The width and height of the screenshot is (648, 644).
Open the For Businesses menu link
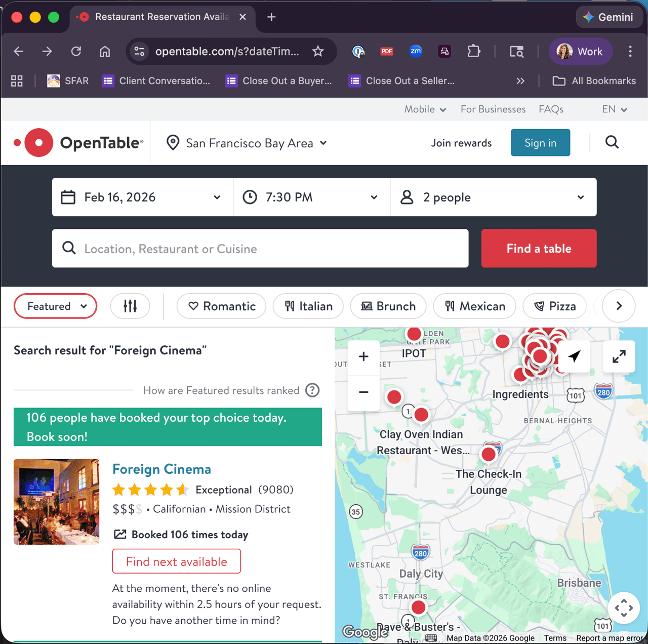pos(493,109)
